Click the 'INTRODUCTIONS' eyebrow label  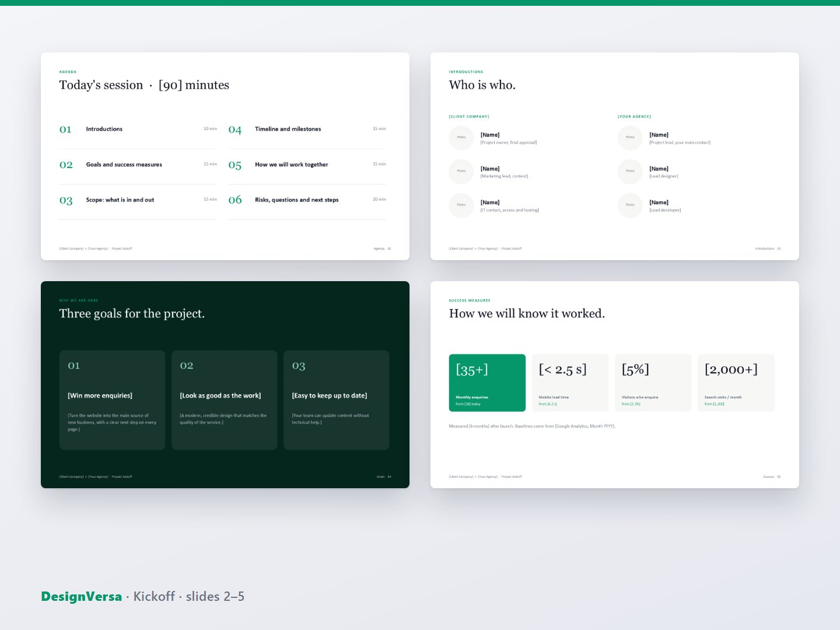(x=466, y=72)
